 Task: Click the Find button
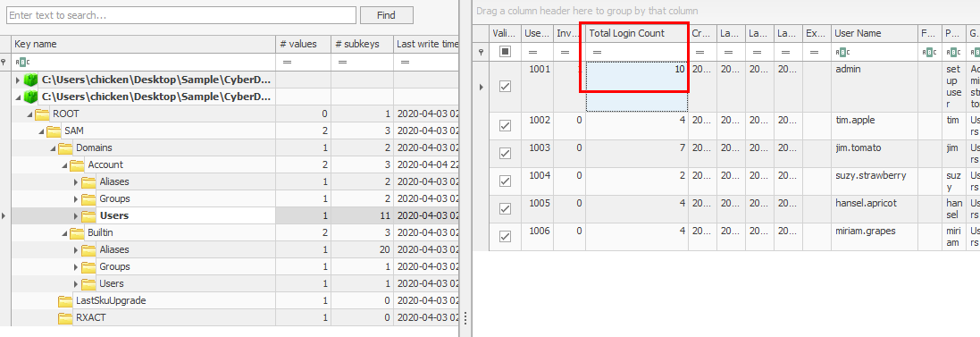tap(386, 15)
